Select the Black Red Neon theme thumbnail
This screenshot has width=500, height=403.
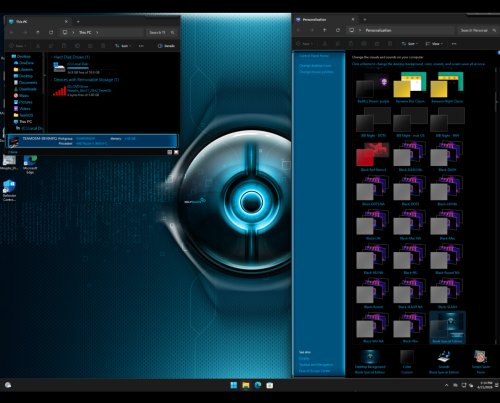pos(373,157)
